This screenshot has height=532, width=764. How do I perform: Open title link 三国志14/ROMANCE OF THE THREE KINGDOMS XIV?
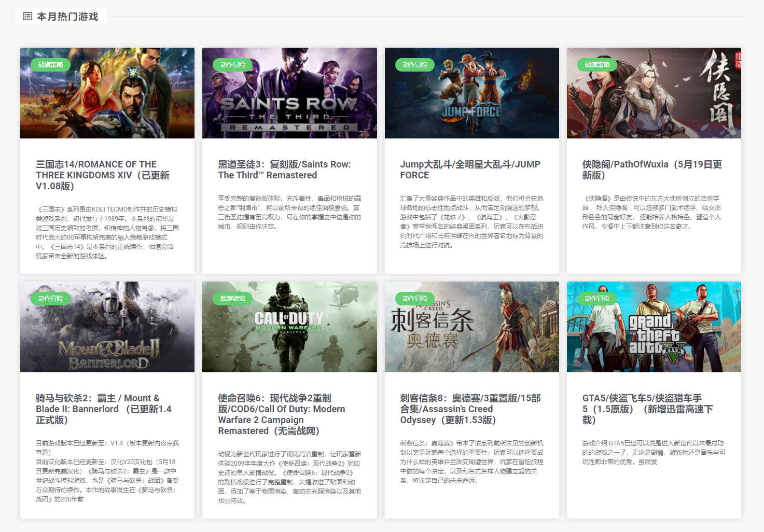pyautogui.click(x=103, y=175)
